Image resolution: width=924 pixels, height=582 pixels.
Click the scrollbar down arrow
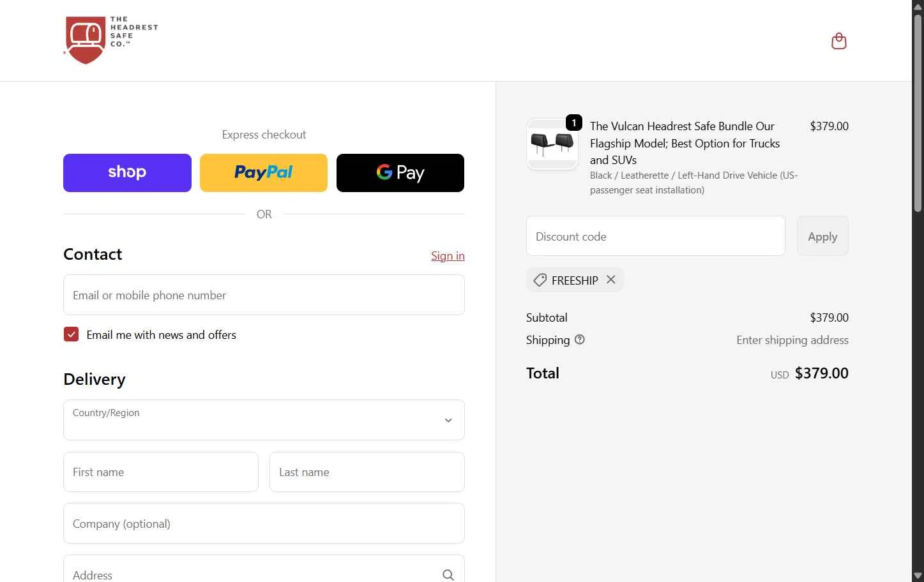pos(918,576)
